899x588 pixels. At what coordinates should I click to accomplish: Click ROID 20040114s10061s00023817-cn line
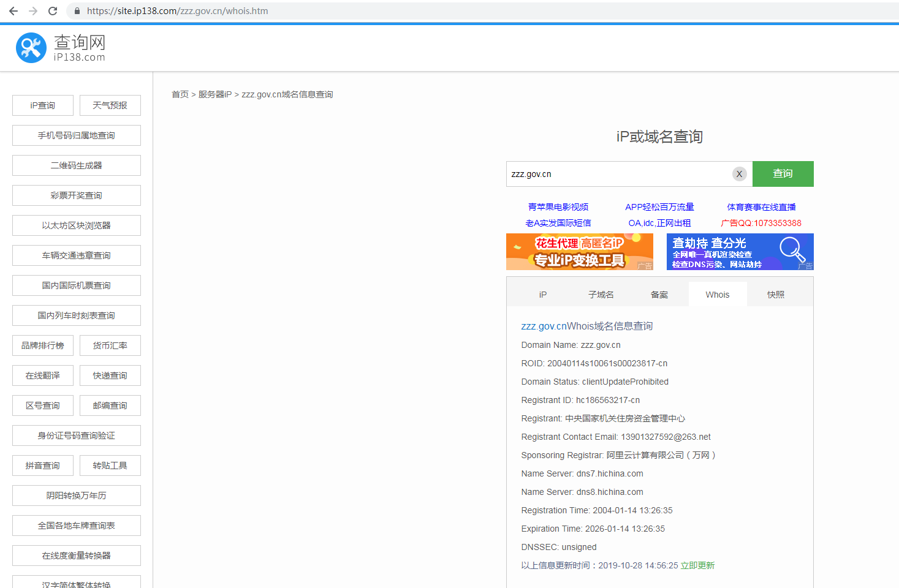(594, 363)
